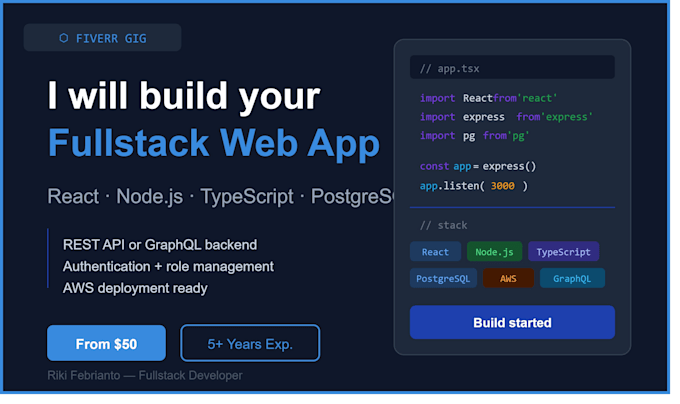This screenshot has height=404, width=680.
Task: Click the // stack comment label
Action: (x=444, y=225)
